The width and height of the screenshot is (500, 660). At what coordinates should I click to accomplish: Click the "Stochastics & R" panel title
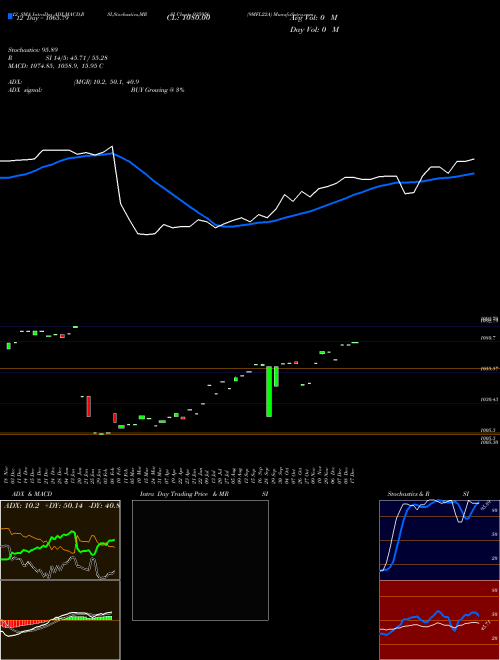point(409,494)
